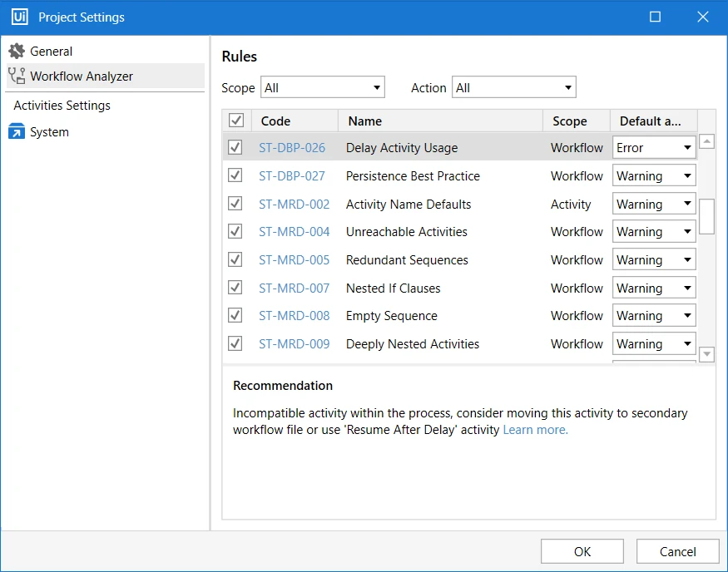Open the Action filter dropdown

coord(514,87)
